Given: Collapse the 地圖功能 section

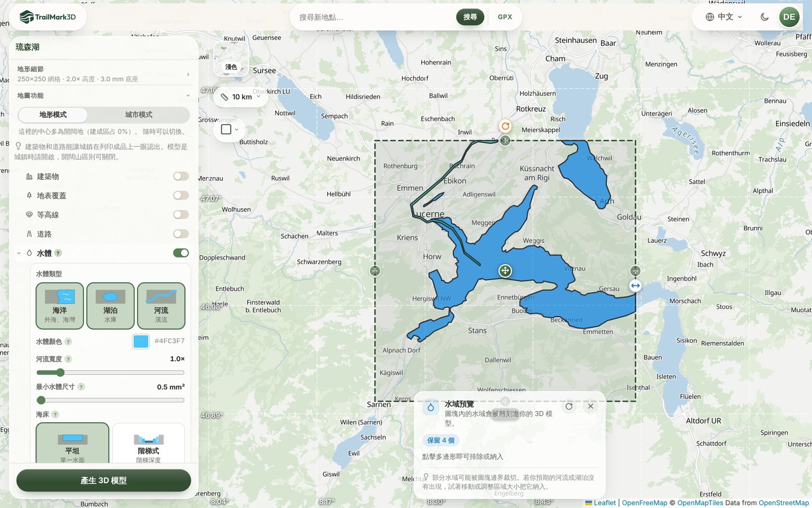Looking at the screenshot, I should pyautogui.click(x=103, y=95).
